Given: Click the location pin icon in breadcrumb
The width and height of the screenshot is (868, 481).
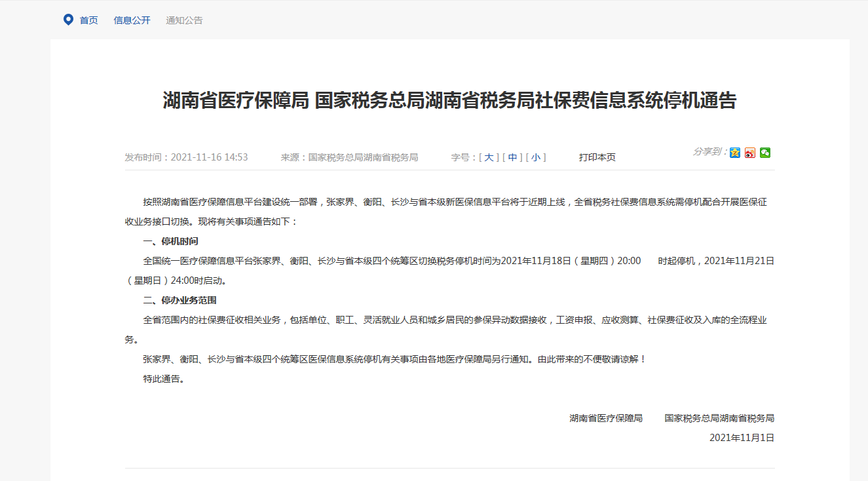Looking at the screenshot, I should pyautogui.click(x=68, y=20).
